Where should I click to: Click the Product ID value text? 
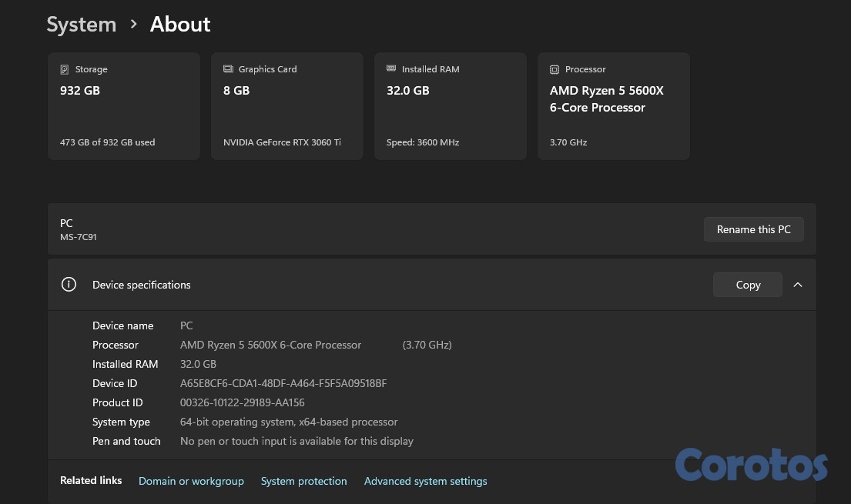point(243,402)
